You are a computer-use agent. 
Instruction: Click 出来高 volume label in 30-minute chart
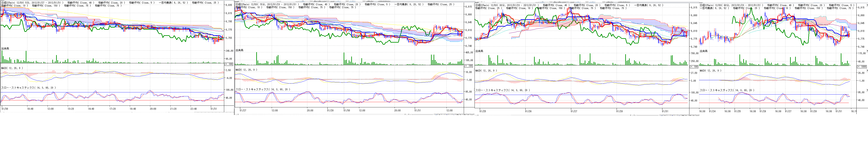pyautogui.click(x=479, y=51)
